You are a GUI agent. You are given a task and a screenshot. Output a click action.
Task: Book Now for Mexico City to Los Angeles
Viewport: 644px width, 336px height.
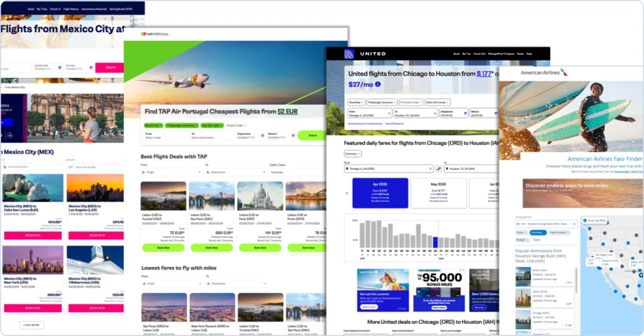[97, 236]
